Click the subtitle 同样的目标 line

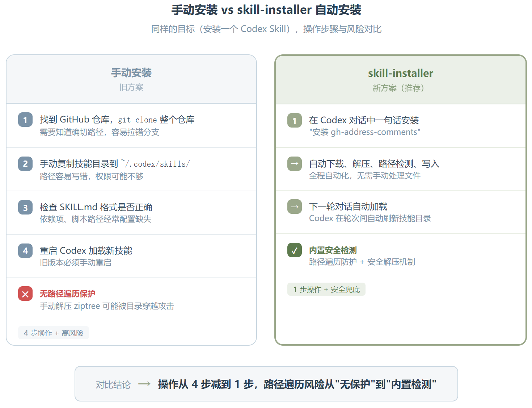266,29
